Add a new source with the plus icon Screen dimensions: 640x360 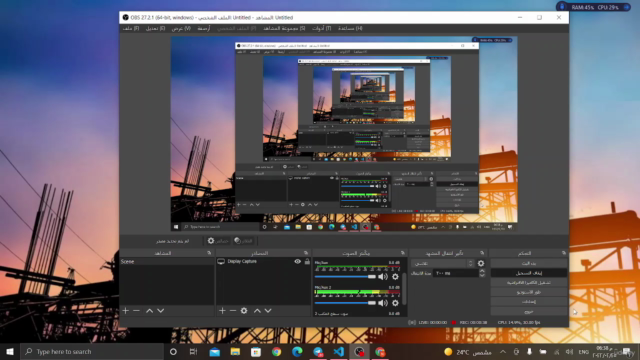(x=222, y=311)
